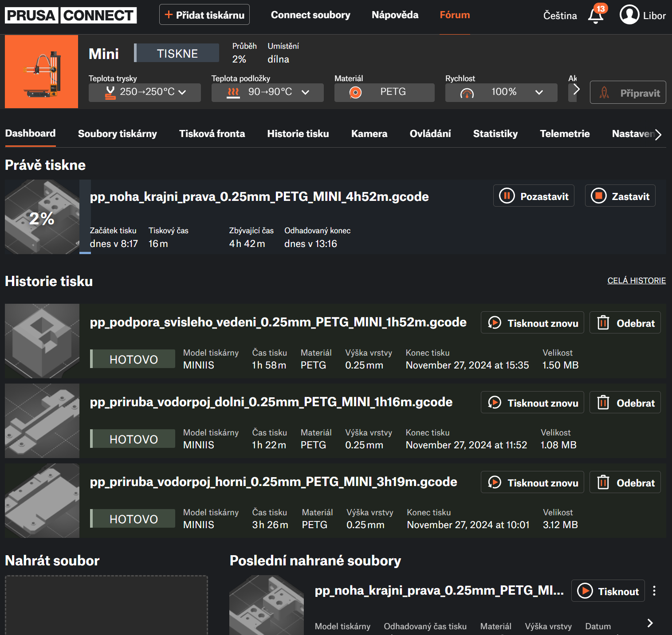The height and width of the screenshot is (635, 672).
Task: Click the file upload drop zone
Action: [x=106, y=605]
